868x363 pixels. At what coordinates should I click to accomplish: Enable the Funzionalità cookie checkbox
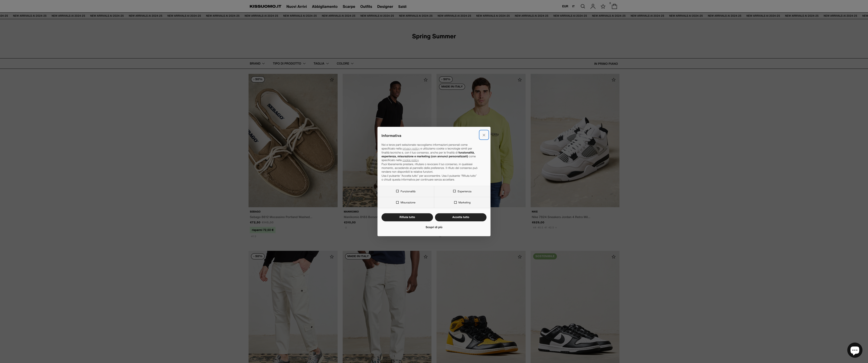click(x=398, y=191)
